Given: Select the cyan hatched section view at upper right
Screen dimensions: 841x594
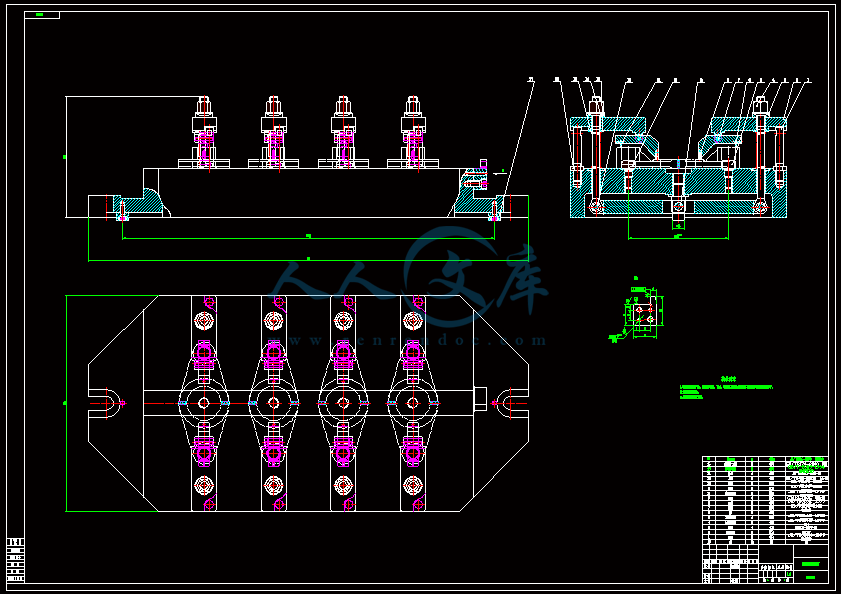Looking at the screenshot, I should 678,162.
